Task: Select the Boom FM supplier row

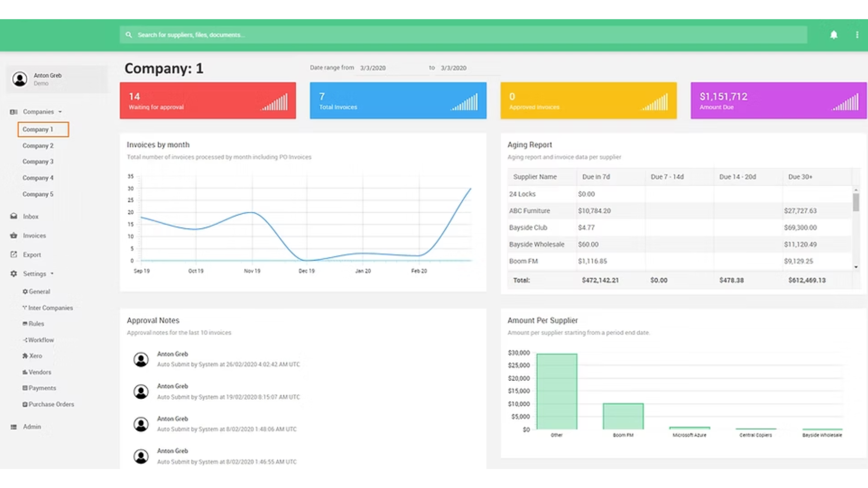Action: (x=680, y=261)
